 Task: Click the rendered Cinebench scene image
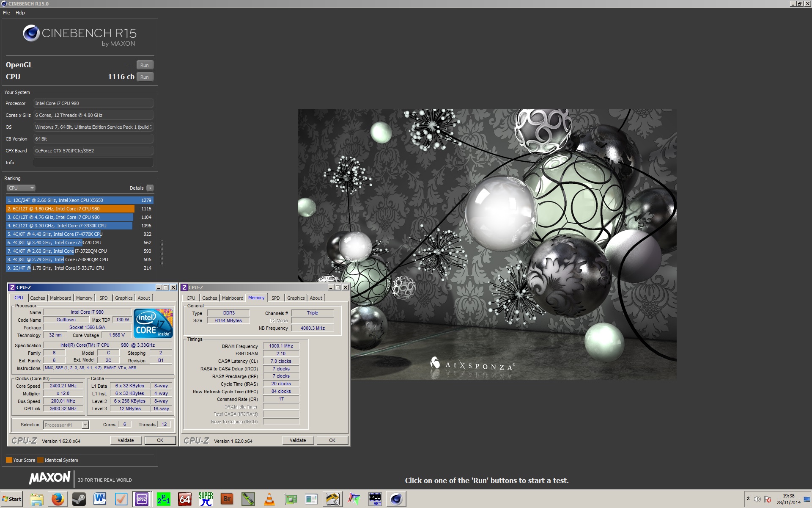point(487,244)
